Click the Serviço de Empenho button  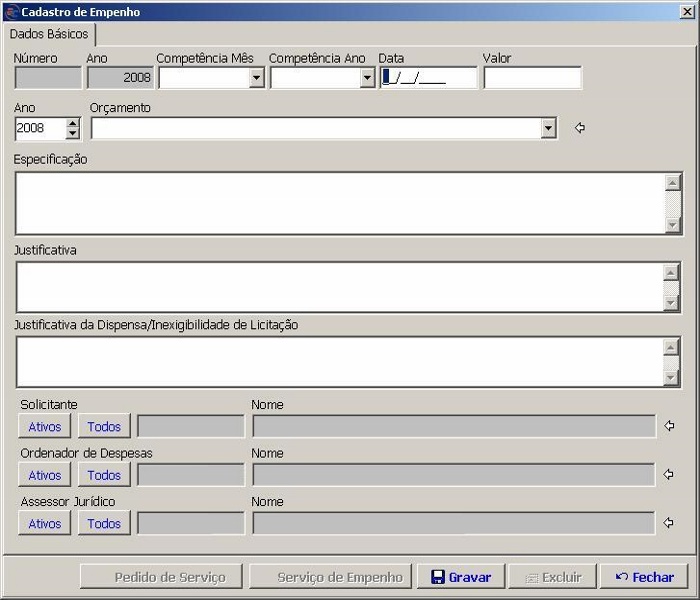click(330, 577)
